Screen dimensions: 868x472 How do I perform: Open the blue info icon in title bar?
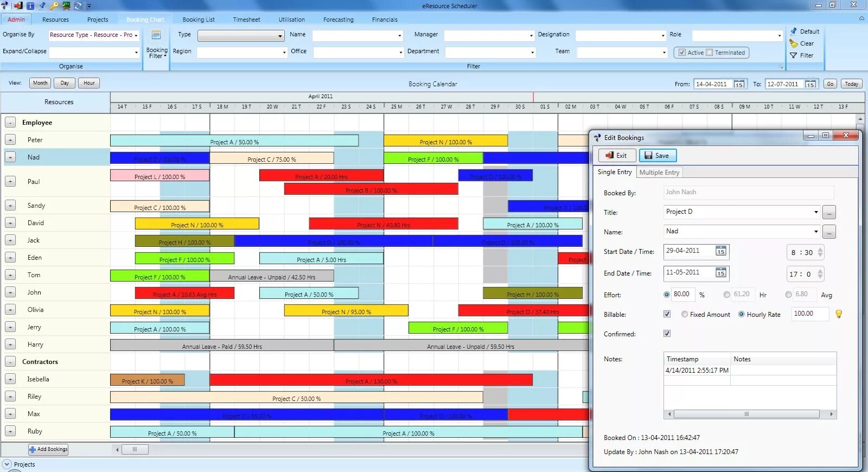[30, 5]
